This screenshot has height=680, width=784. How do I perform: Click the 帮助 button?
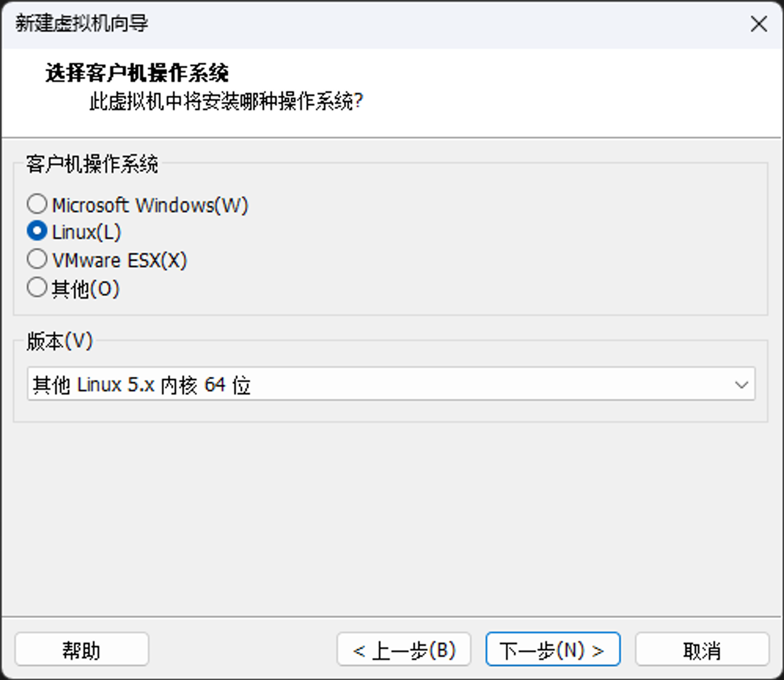tap(82, 650)
